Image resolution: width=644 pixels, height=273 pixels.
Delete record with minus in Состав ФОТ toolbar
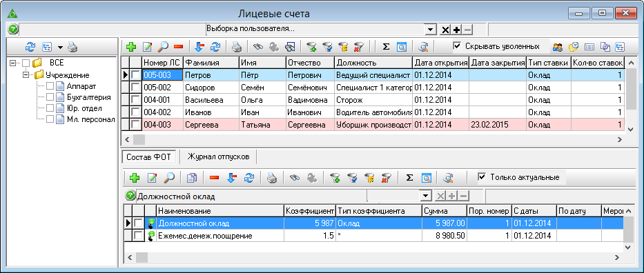pos(214,177)
